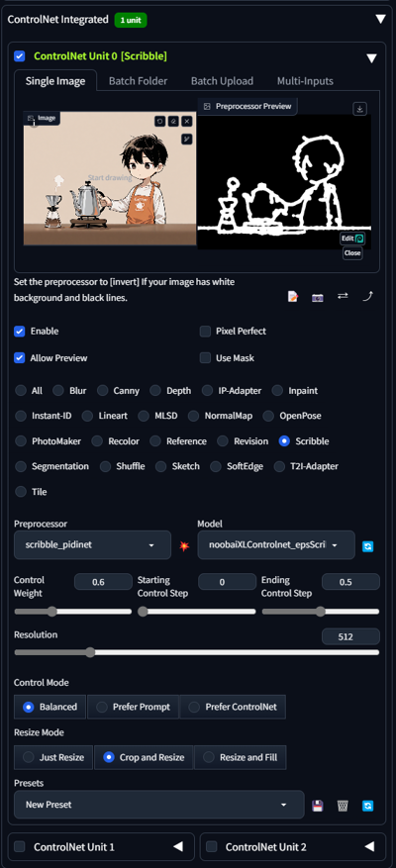
Task: Refresh the ControlNet model list
Action: [367, 546]
